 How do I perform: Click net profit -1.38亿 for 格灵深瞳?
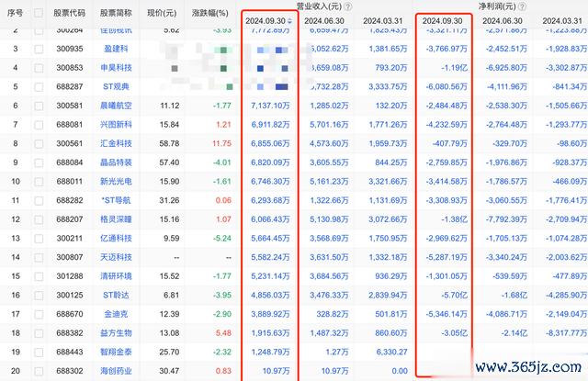click(x=454, y=219)
